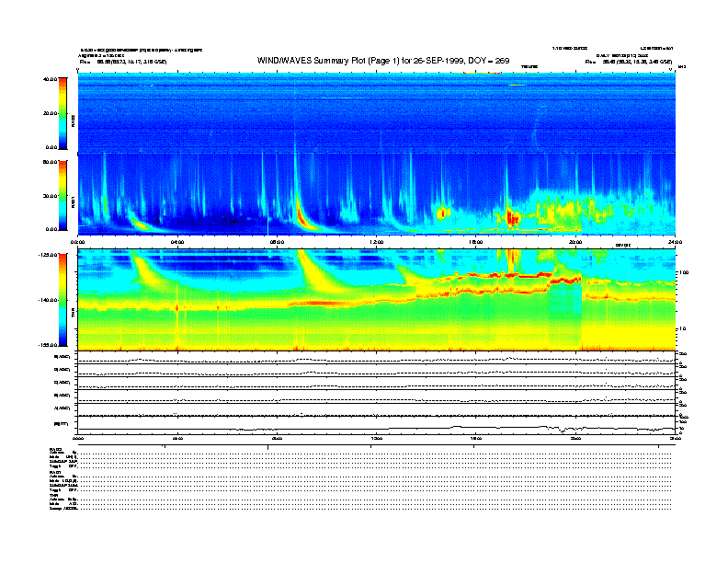Click the 12:00 tick label under RAD1

377,242
